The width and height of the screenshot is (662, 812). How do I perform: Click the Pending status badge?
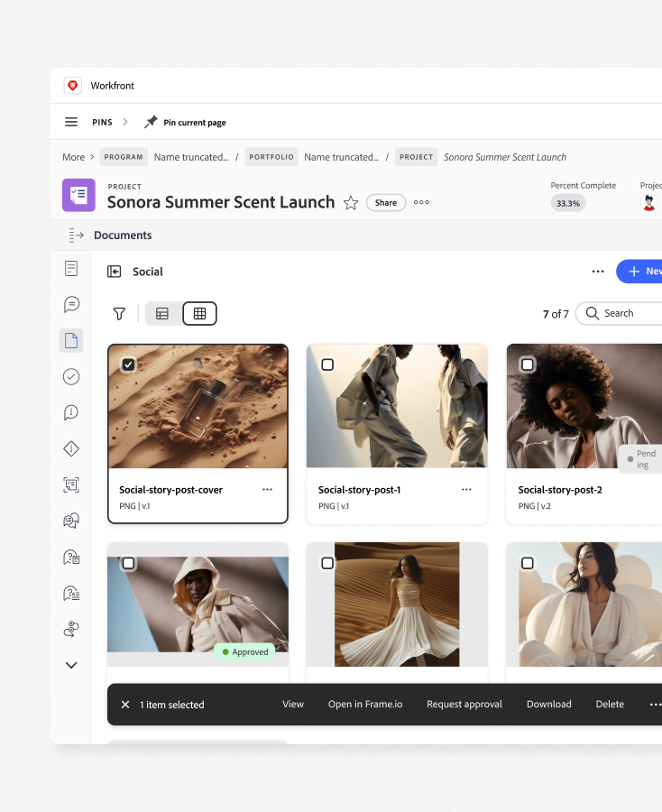(x=640, y=459)
